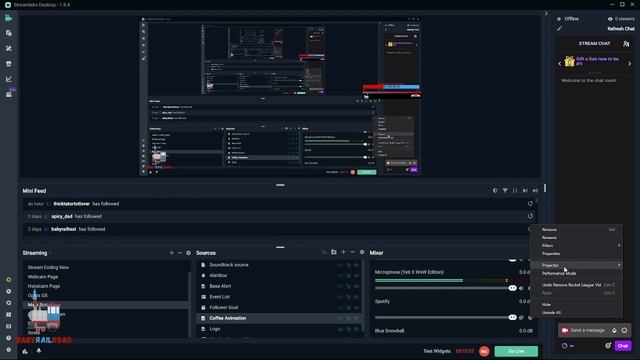This screenshot has height=360, width=640.
Task: Pause the Mini Feed alert queue
Action: click(x=515, y=190)
